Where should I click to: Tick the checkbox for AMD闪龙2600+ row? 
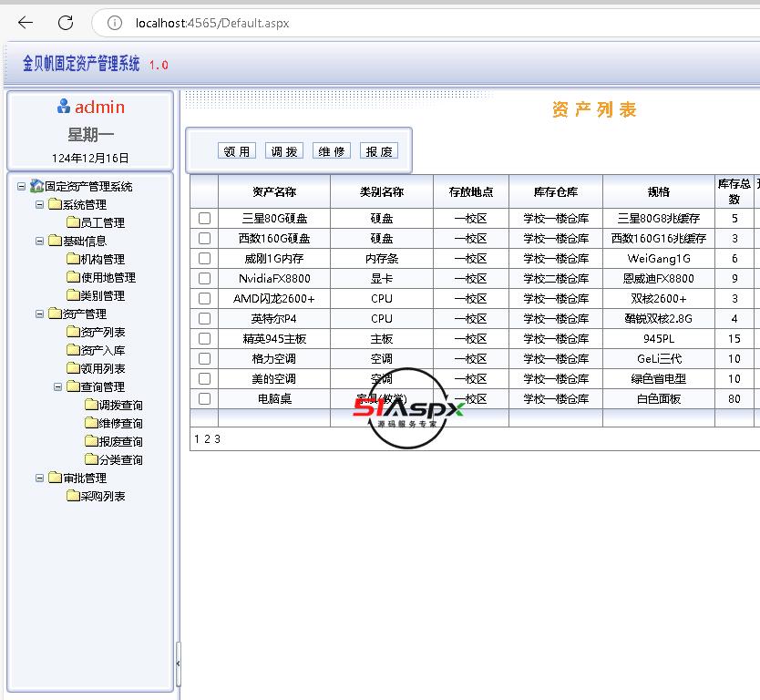pyautogui.click(x=204, y=299)
